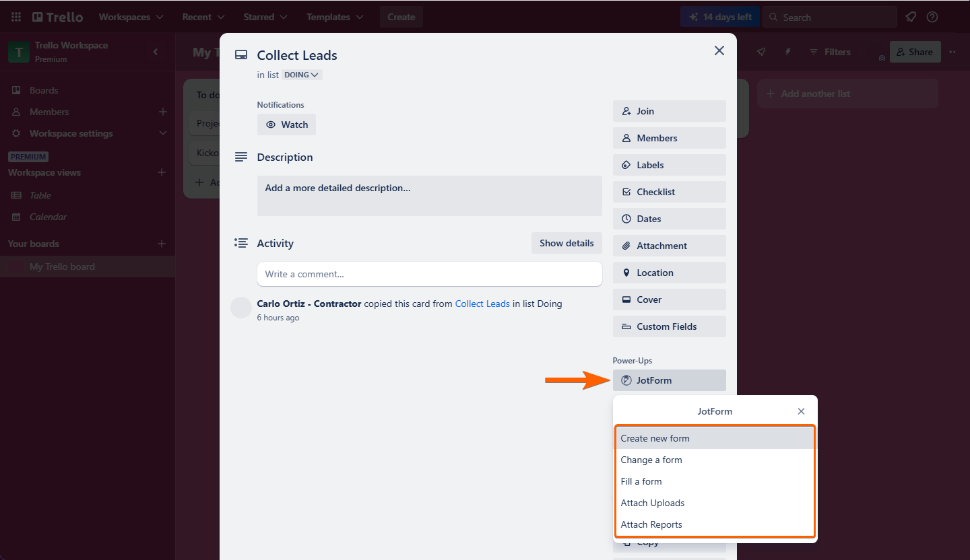Click the Write a comment field
The width and height of the screenshot is (970, 560).
pos(429,274)
